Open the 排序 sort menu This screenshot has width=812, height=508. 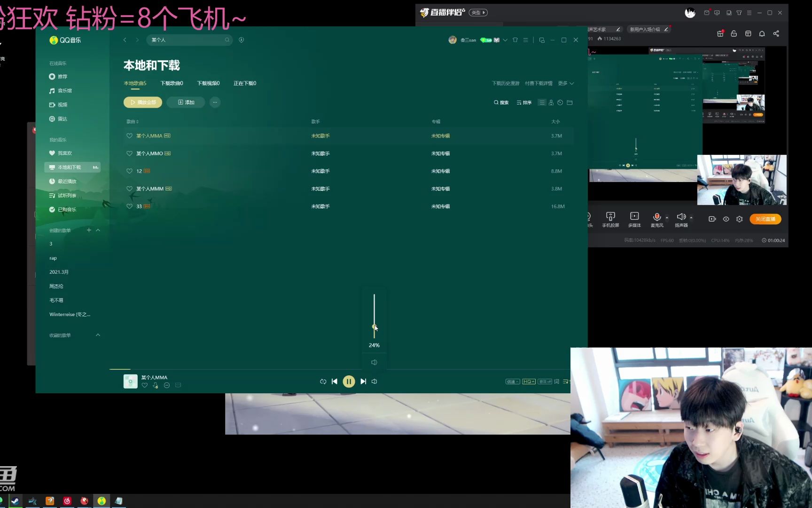coord(523,103)
